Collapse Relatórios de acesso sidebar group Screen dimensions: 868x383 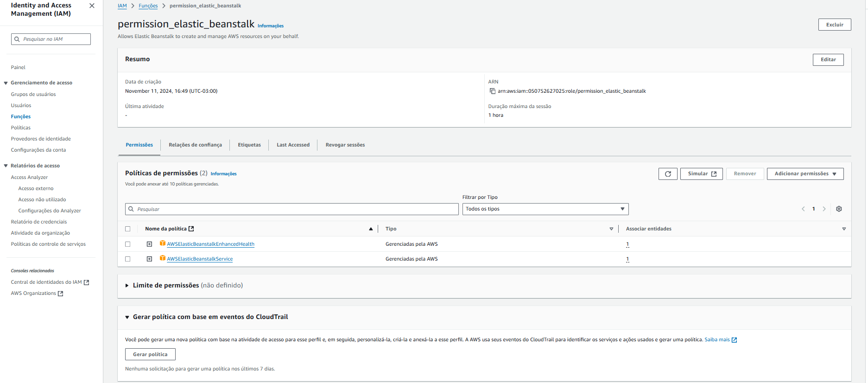[x=6, y=166]
